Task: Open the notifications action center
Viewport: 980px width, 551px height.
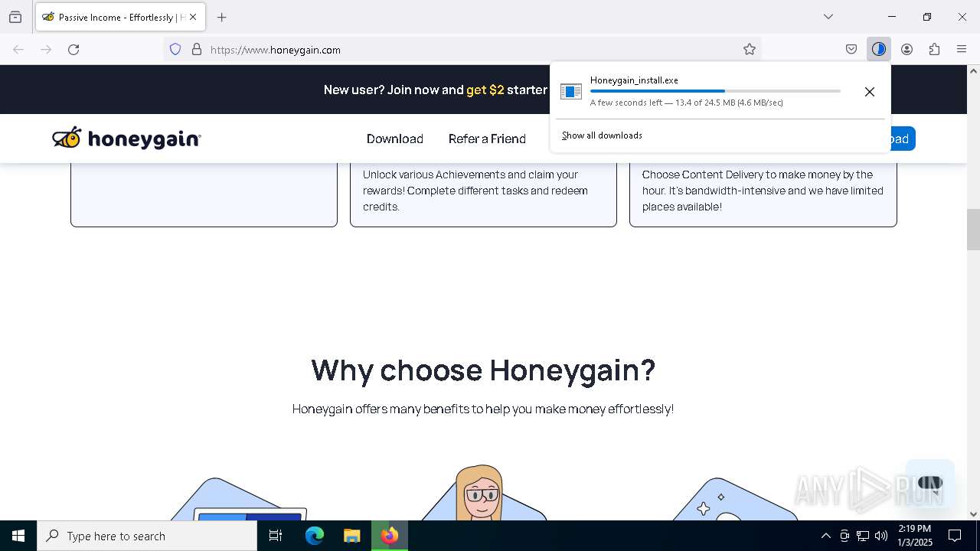Action: [955, 536]
